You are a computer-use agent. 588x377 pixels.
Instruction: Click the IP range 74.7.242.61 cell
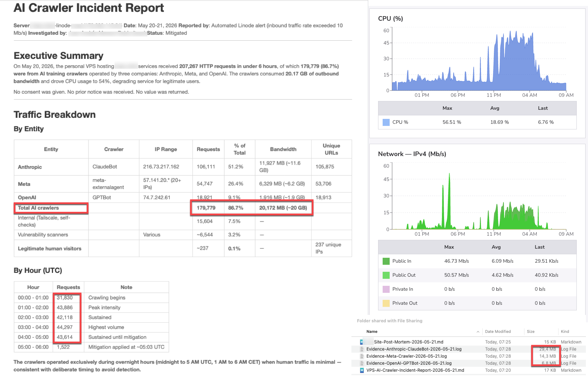point(166,197)
